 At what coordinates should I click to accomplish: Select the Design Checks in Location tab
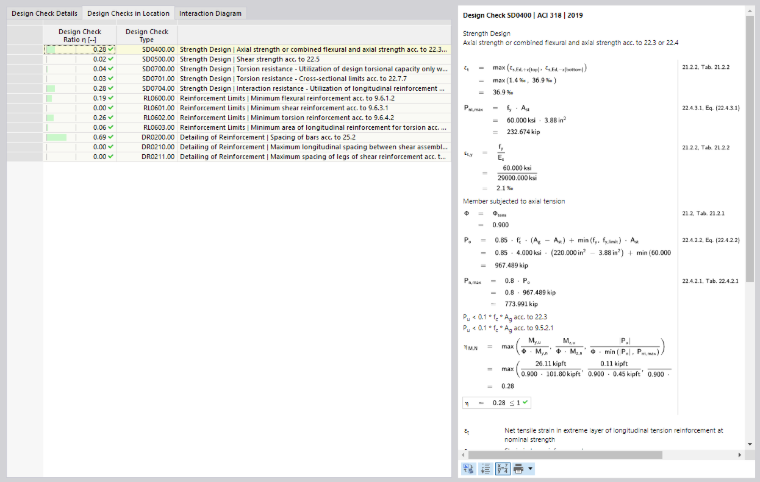coord(128,14)
